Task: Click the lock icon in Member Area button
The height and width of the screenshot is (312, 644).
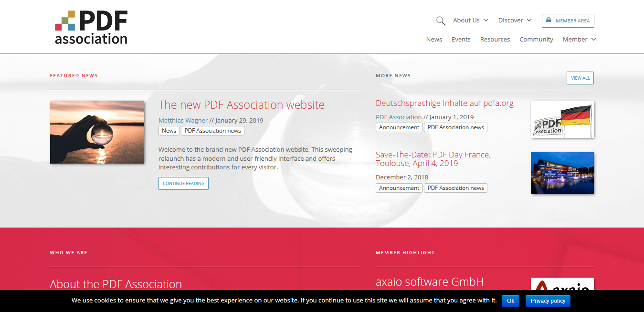Action: 549,20
